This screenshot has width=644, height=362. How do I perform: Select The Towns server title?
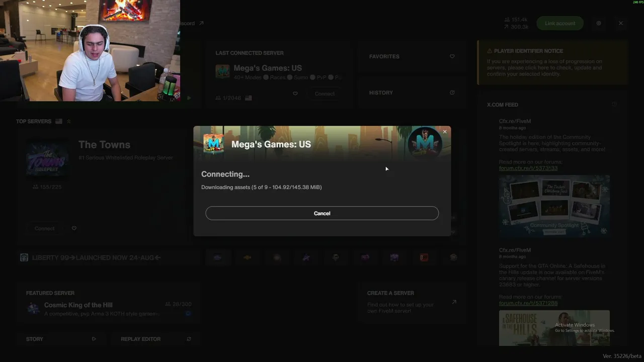[x=104, y=145]
